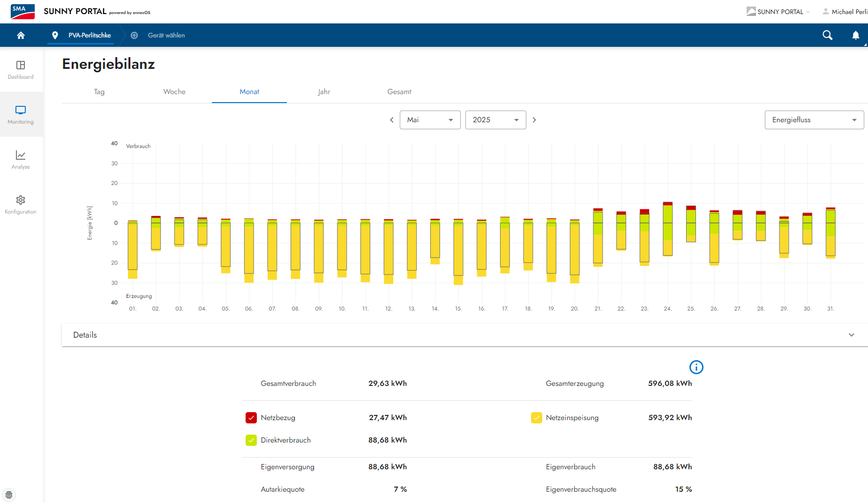Open the Mai month dropdown
Viewport: 868px width, 503px height.
point(430,120)
